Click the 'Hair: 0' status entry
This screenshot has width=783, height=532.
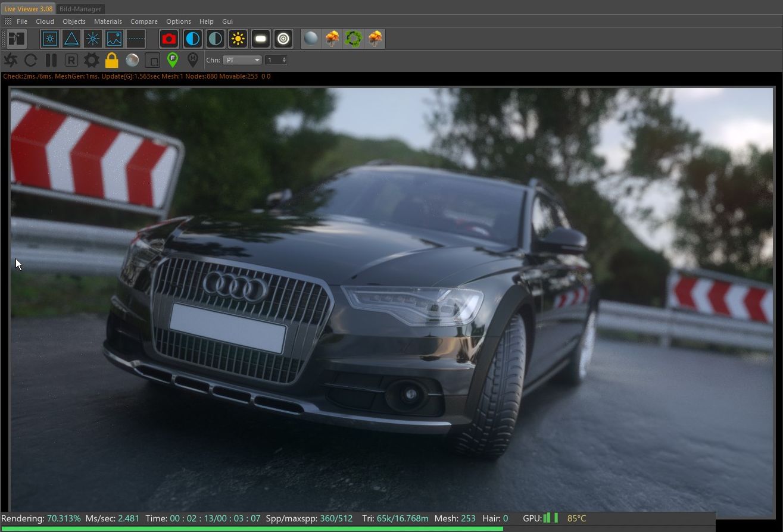point(495,518)
